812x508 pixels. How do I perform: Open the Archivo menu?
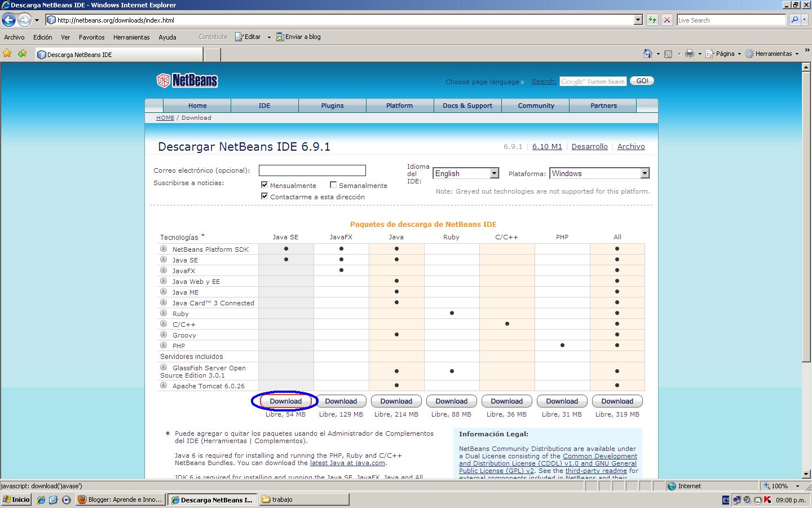point(14,37)
